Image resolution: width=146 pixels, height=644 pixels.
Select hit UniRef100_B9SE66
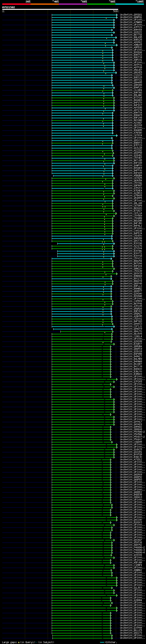(x=131, y=53)
